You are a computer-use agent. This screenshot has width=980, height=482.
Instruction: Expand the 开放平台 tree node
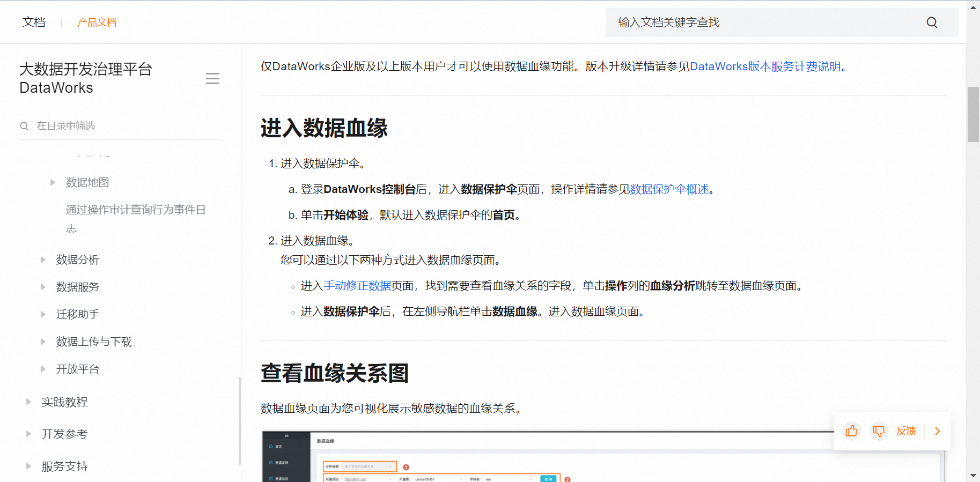(x=43, y=369)
